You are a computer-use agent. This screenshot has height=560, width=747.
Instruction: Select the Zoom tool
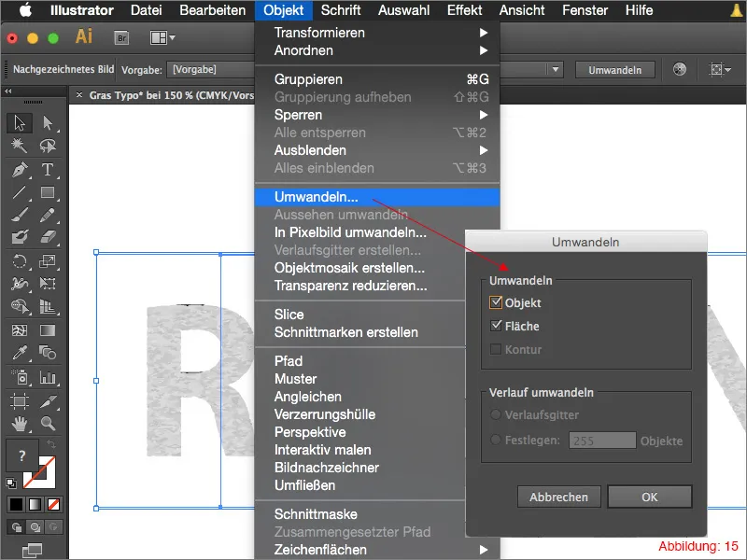point(48,424)
